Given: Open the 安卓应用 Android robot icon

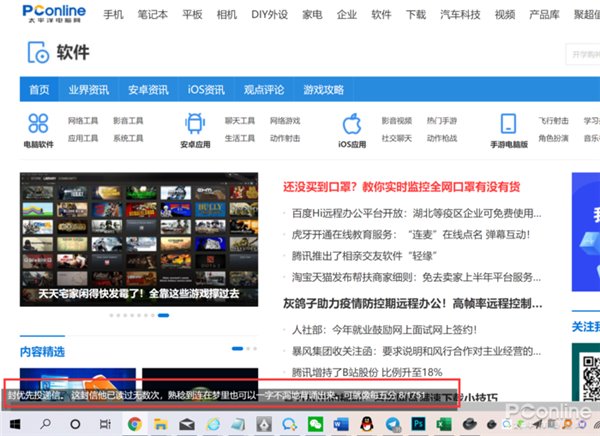Looking at the screenshot, I should [x=193, y=123].
